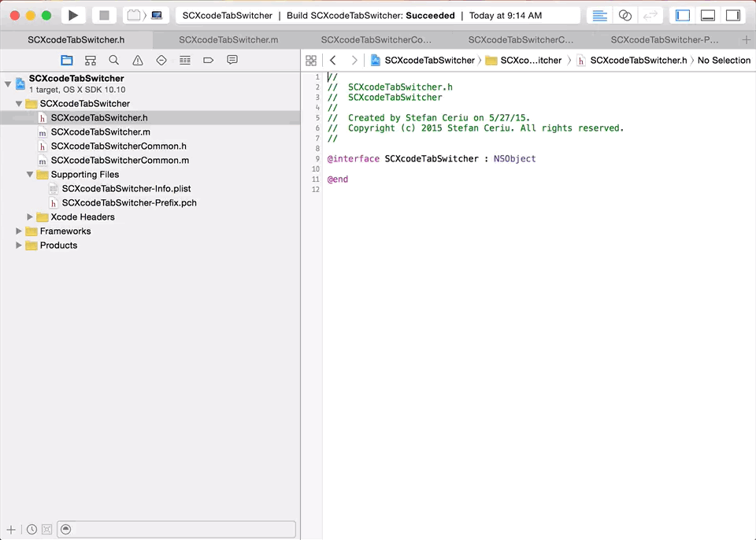Open the Project navigator

coord(66,61)
